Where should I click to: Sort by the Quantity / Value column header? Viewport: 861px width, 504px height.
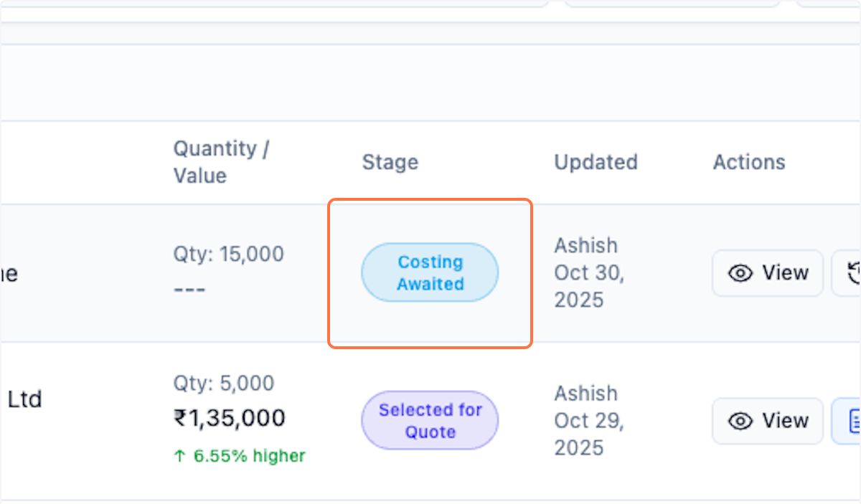[221, 162]
